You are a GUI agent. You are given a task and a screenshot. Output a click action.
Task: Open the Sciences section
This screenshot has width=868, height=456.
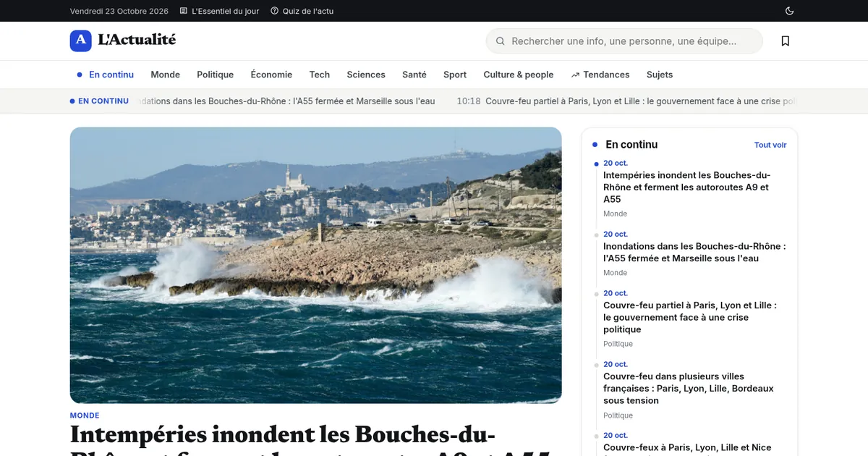[366, 75]
